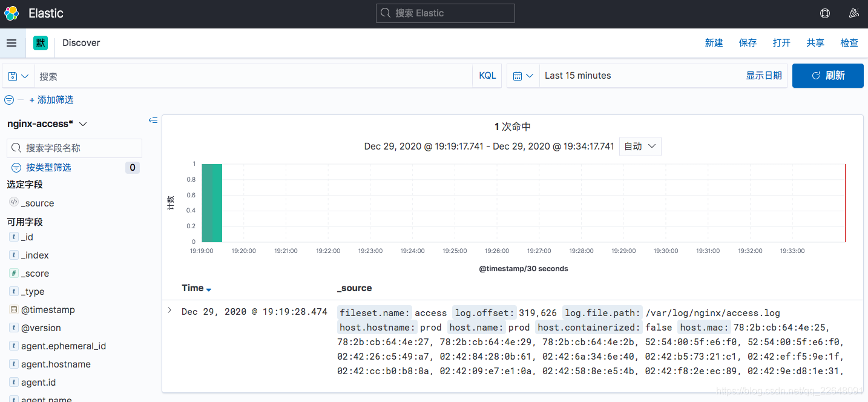Expand the Dec 29 document row
The image size is (868, 402).
coord(169,311)
